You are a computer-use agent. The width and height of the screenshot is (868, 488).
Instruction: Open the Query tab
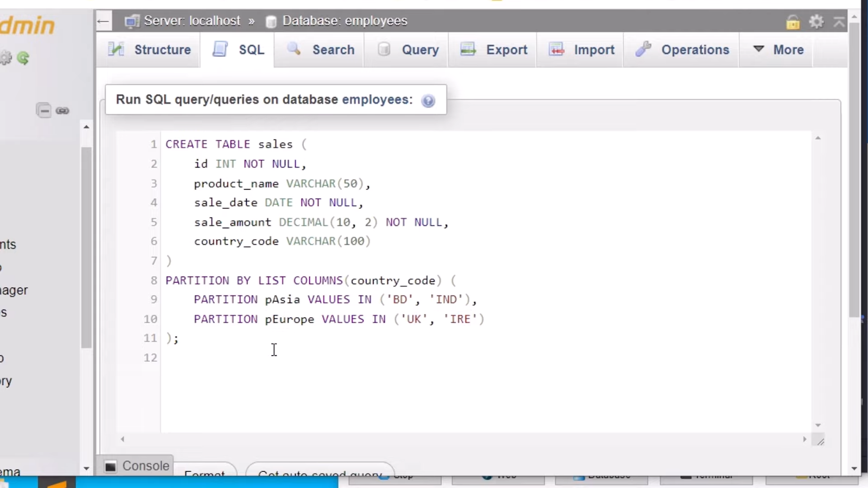tap(407, 50)
